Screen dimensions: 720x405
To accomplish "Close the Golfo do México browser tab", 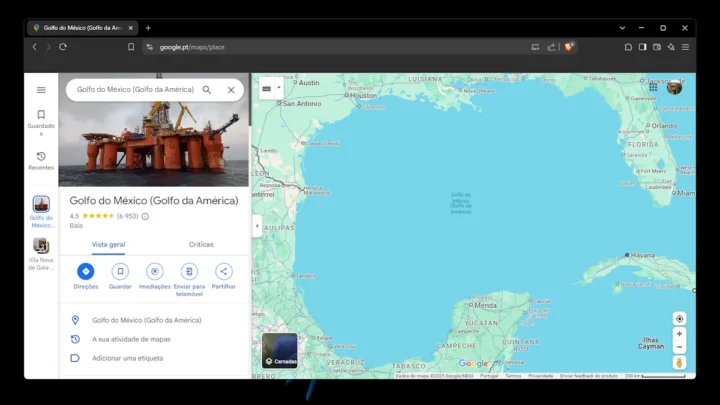I will (130, 28).
